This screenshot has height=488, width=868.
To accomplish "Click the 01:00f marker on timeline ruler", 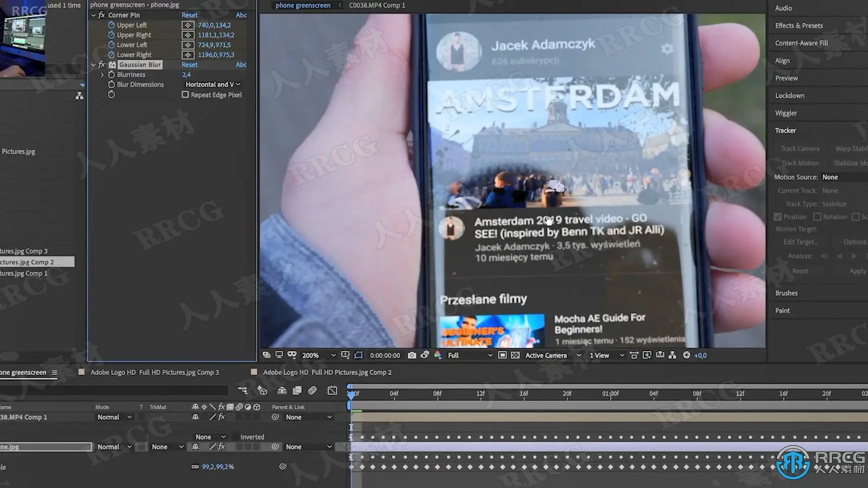I will point(610,394).
